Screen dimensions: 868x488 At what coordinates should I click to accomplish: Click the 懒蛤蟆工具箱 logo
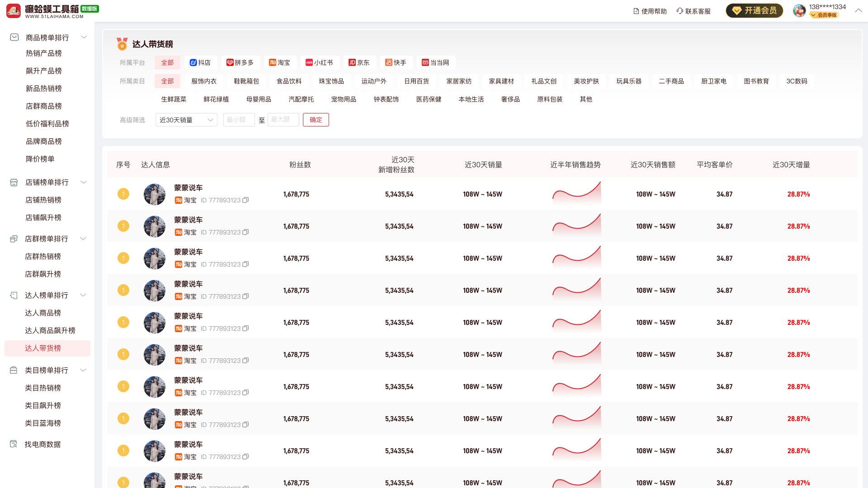click(14, 11)
